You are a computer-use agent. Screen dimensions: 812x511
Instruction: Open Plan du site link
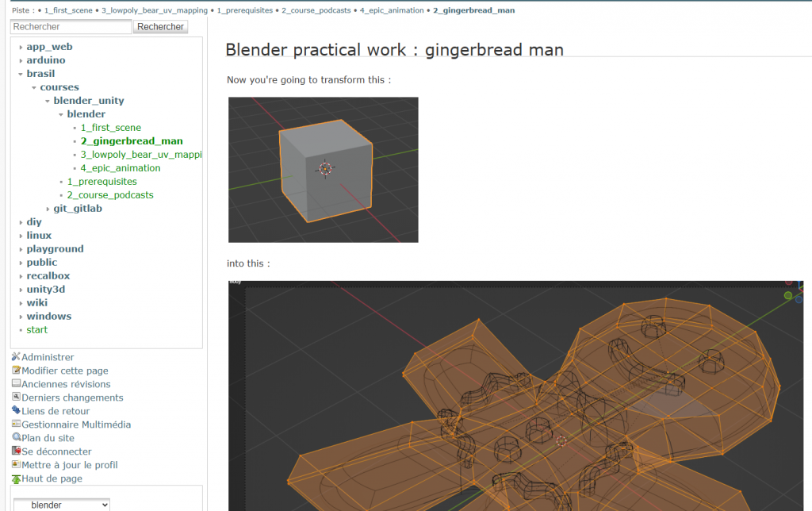48,438
